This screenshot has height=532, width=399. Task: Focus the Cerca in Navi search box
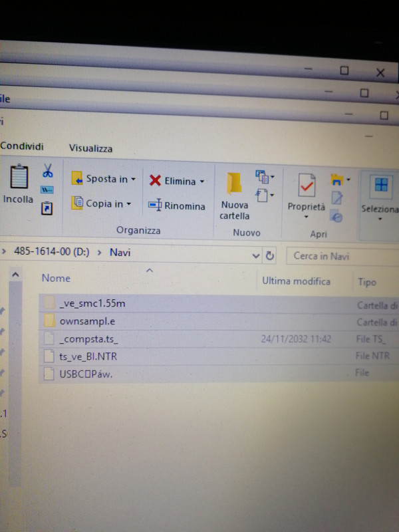coord(342,256)
